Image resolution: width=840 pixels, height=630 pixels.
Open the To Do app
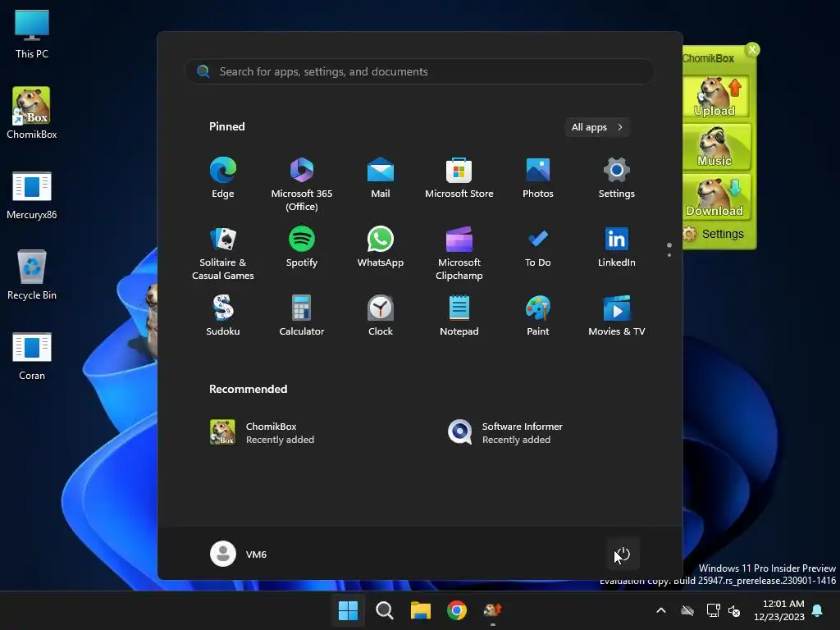[538, 247]
